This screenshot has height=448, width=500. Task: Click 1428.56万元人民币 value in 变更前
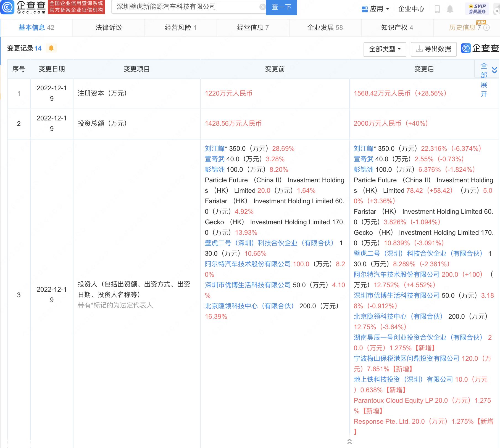coord(233,123)
